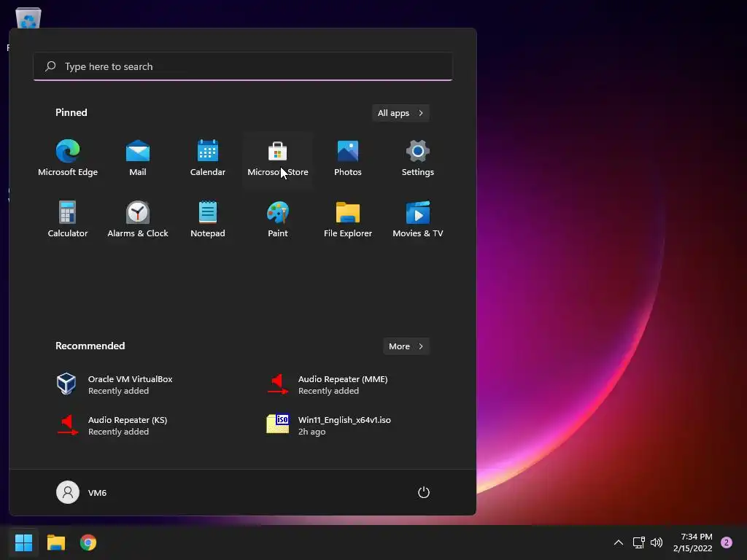Open Settings gear app
The height and width of the screenshot is (560, 747).
(x=418, y=159)
